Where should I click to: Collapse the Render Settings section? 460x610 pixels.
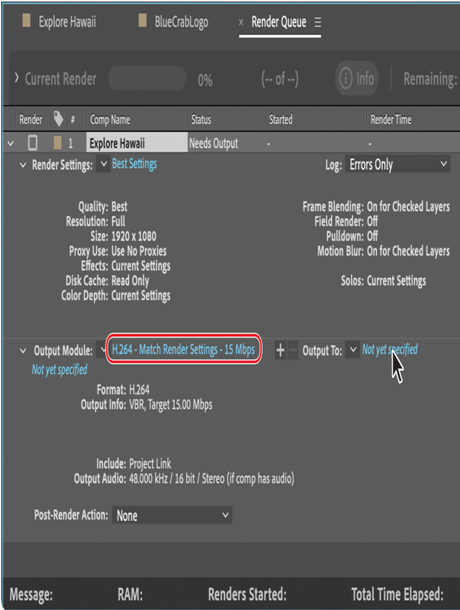pyautogui.click(x=23, y=165)
